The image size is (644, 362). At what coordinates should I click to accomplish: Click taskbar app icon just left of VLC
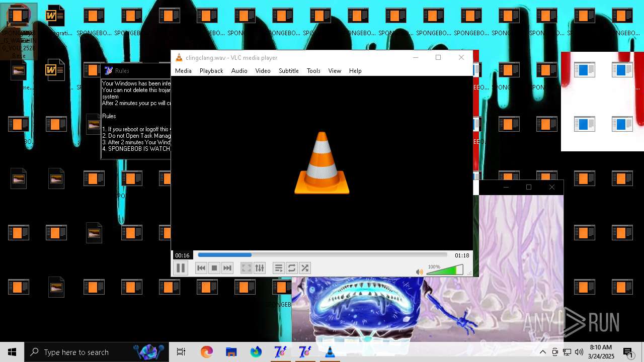tap(305, 352)
